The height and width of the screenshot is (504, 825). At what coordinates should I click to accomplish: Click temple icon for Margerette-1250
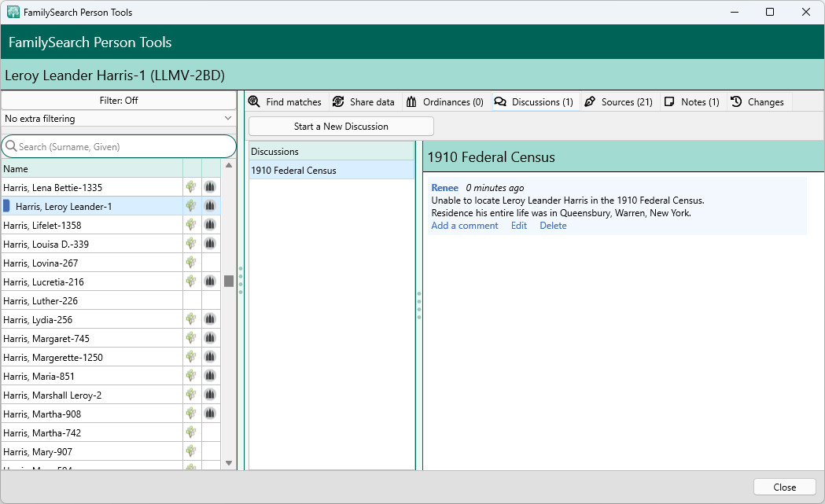pos(210,357)
